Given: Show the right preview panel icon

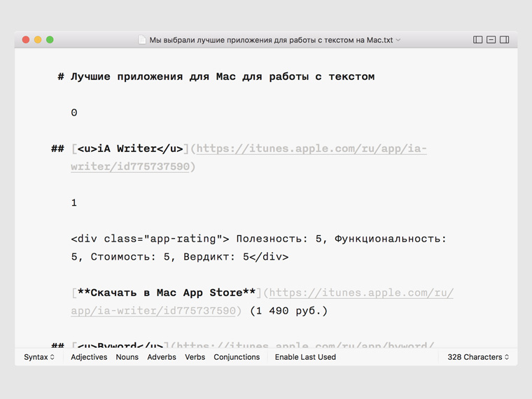Looking at the screenshot, I should pyautogui.click(x=505, y=40).
